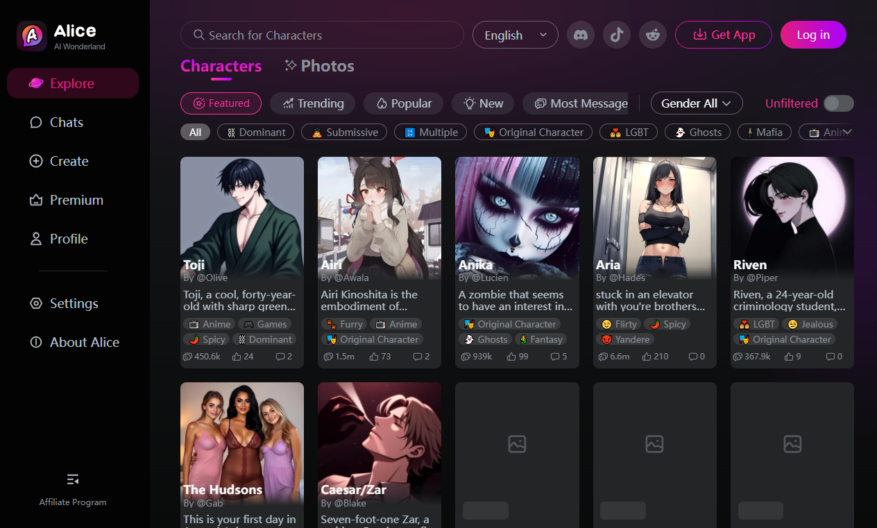Toggle the Unfiltered switch
Screen dimensions: 877x528
point(838,103)
